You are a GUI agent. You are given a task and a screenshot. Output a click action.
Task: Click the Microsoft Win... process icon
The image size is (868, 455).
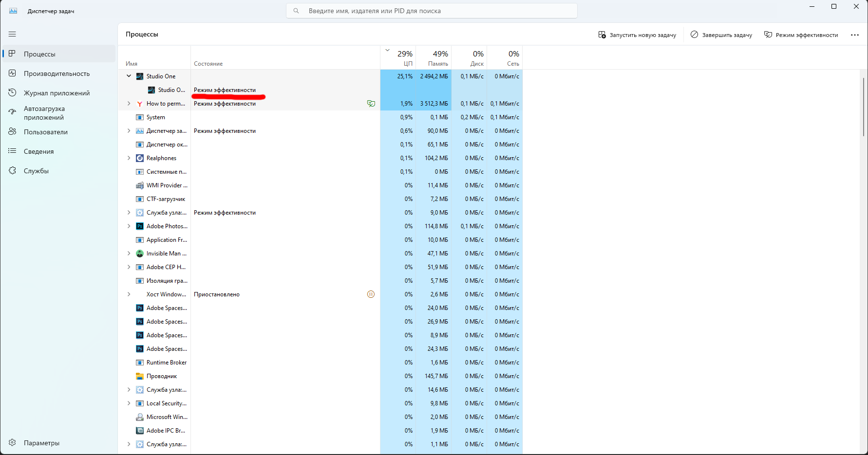[140, 417]
